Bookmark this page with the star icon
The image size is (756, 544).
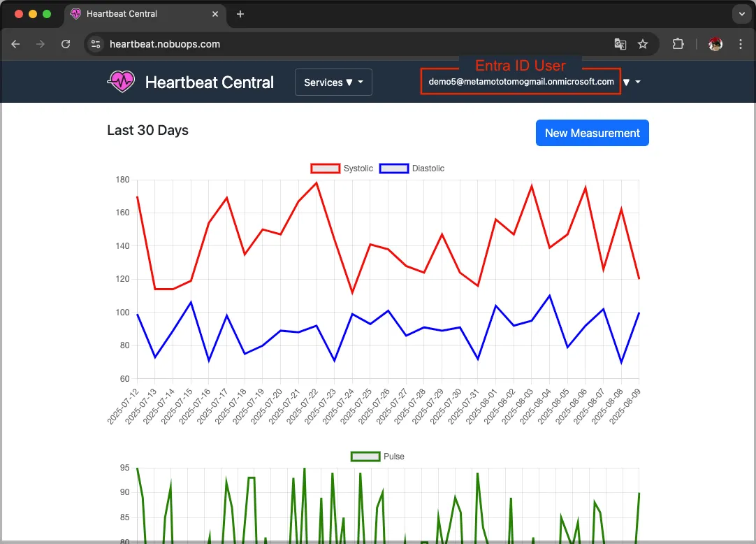click(x=643, y=44)
